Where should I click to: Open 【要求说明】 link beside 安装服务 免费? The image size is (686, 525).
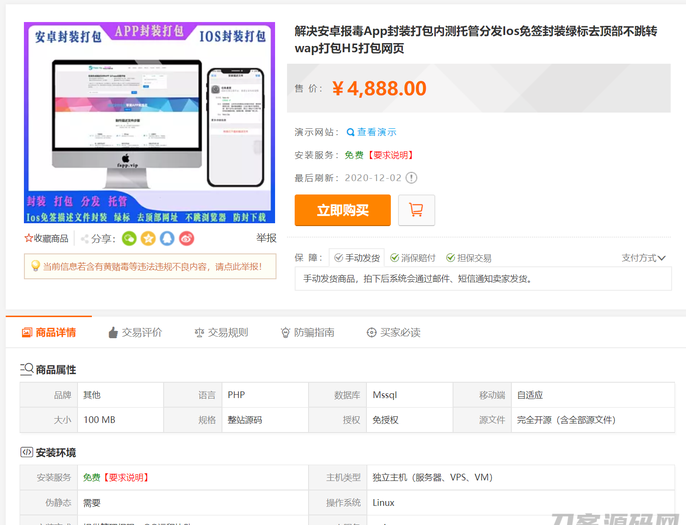click(391, 155)
